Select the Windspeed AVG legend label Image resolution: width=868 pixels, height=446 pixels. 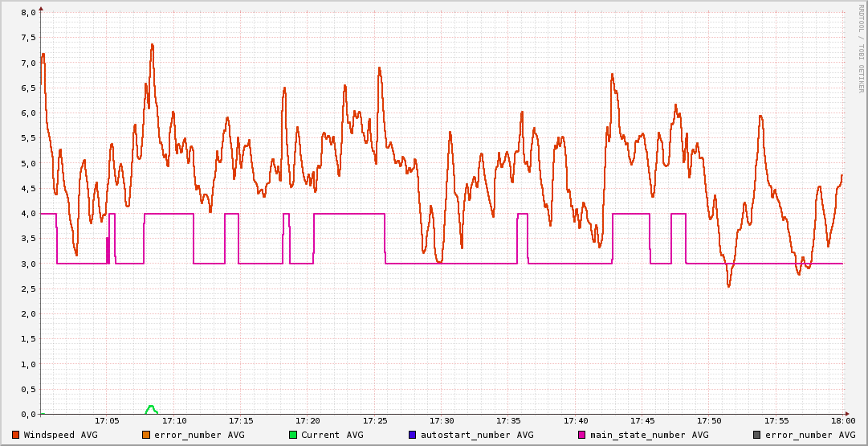(x=60, y=435)
